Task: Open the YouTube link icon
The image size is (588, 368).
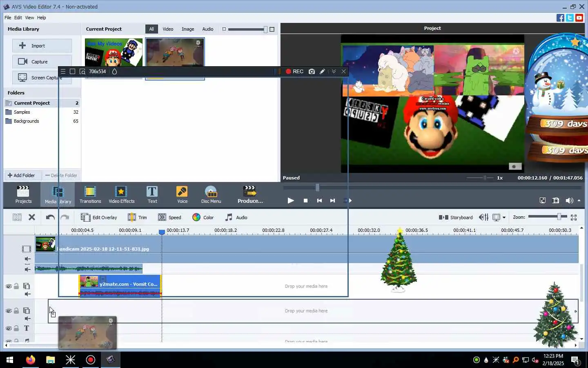Action: click(x=579, y=18)
